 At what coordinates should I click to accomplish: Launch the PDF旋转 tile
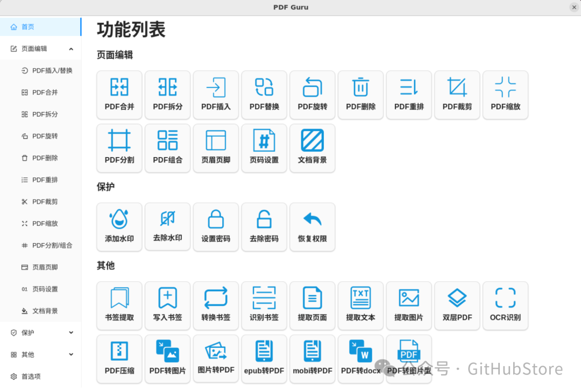point(313,95)
